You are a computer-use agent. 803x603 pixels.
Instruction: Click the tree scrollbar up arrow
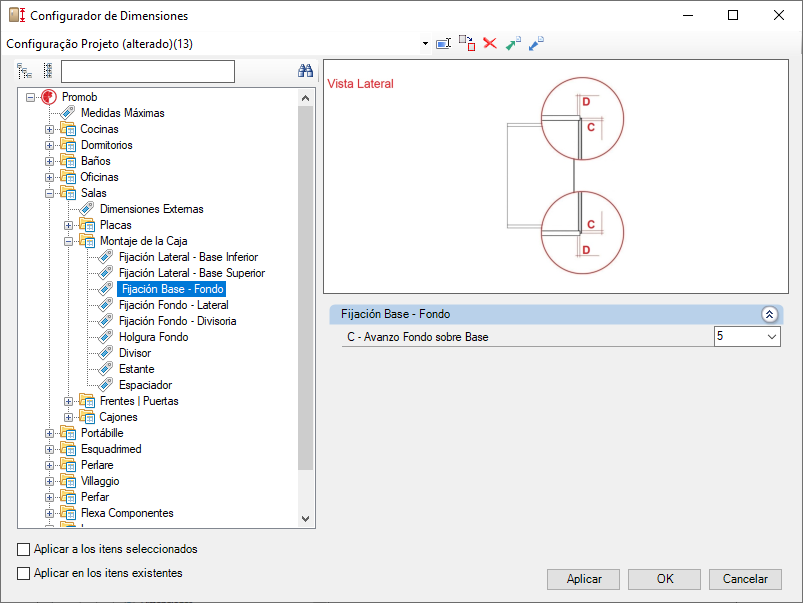tap(306, 98)
